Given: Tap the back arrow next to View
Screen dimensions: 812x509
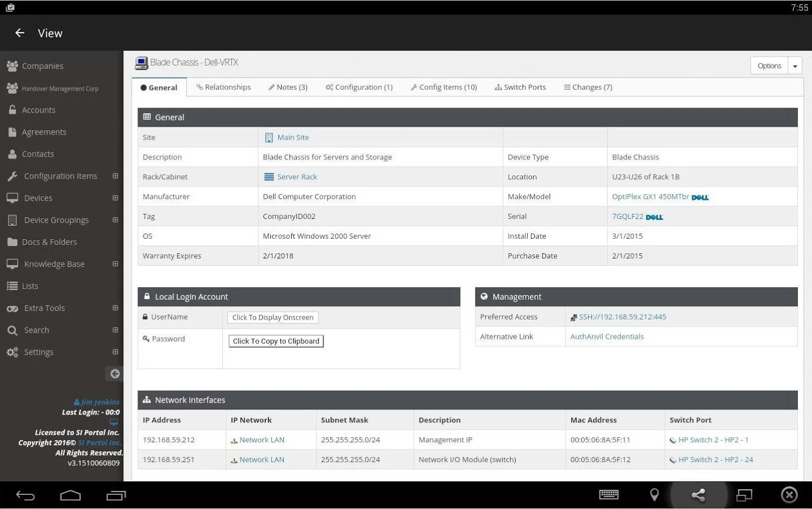Looking at the screenshot, I should [x=20, y=33].
